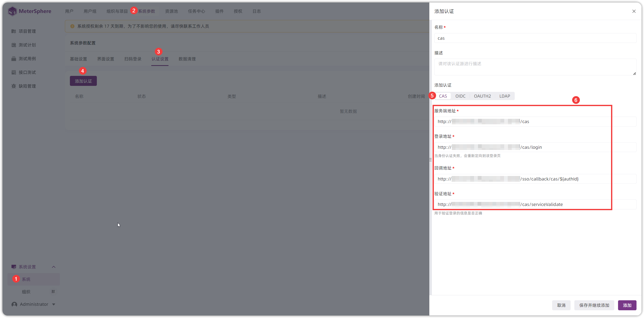Screen dimensions: 644x318
Task: Click the purple 添加 button
Action: point(627,305)
